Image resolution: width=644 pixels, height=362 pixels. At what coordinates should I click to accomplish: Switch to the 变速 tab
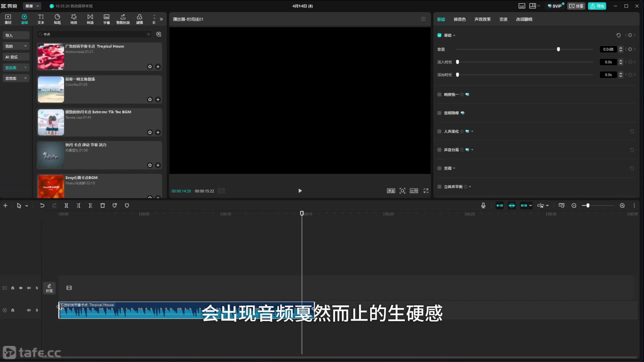[503, 19]
